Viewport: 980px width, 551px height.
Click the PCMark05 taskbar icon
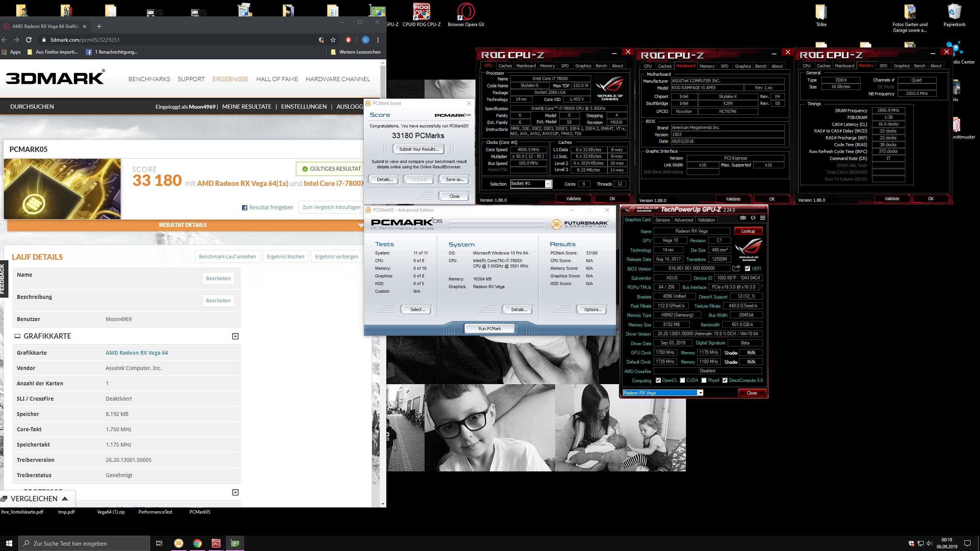point(178,543)
